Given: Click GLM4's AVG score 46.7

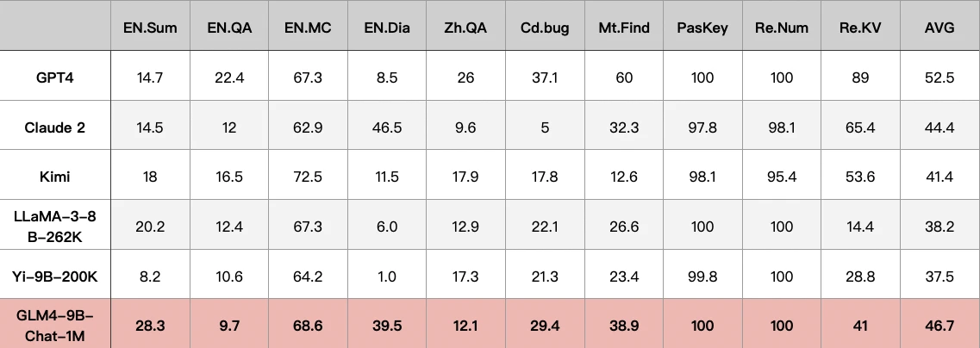Looking at the screenshot, I should coord(939,325).
